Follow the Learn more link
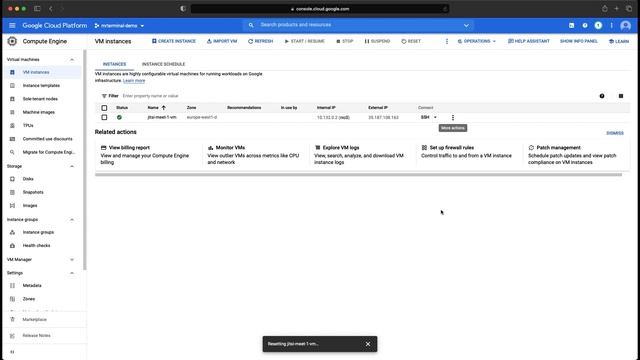The width and height of the screenshot is (640, 360). coord(134,81)
